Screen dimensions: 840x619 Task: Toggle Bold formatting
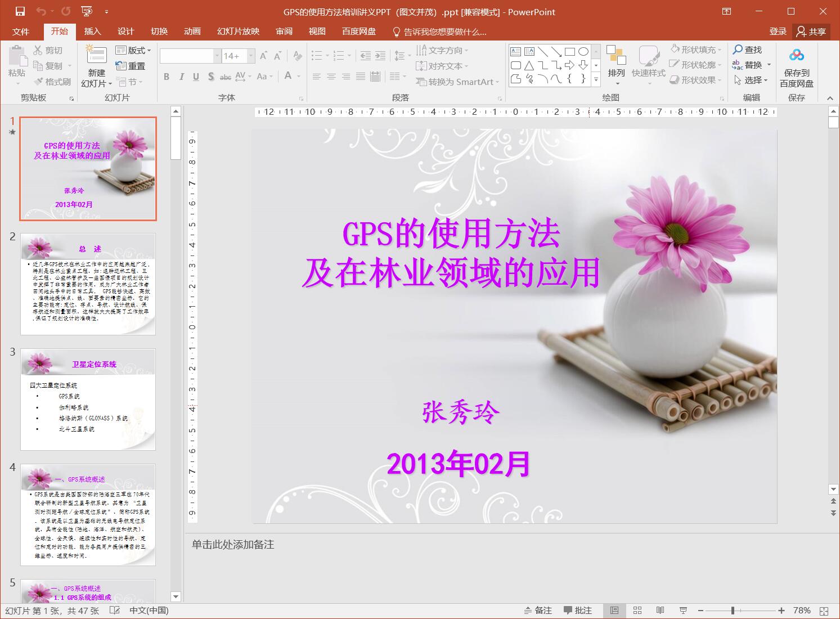(x=167, y=77)
